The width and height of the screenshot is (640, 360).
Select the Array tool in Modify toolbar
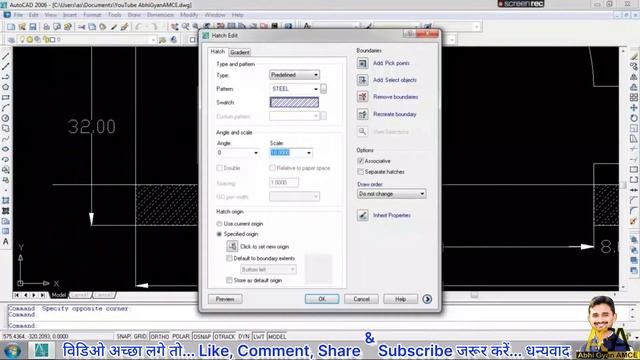point(633,97)
